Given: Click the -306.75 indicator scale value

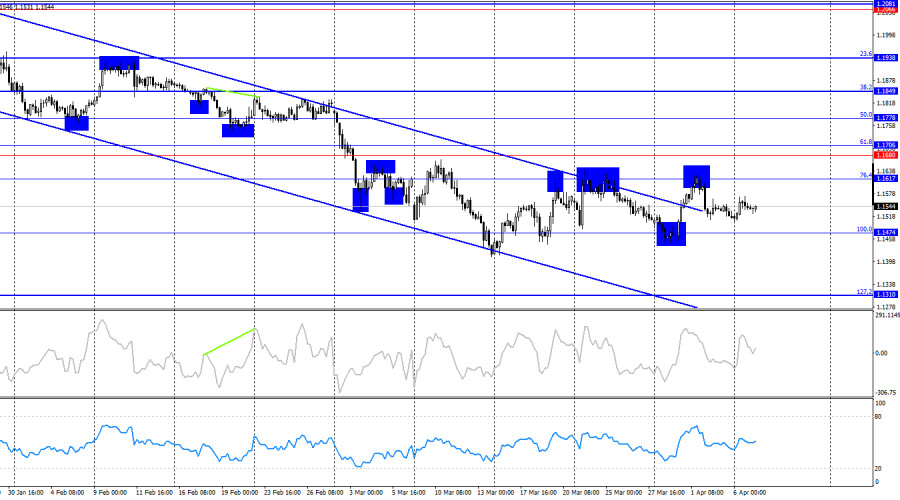Looking at the screenshot, I should [x=886, y=393].
